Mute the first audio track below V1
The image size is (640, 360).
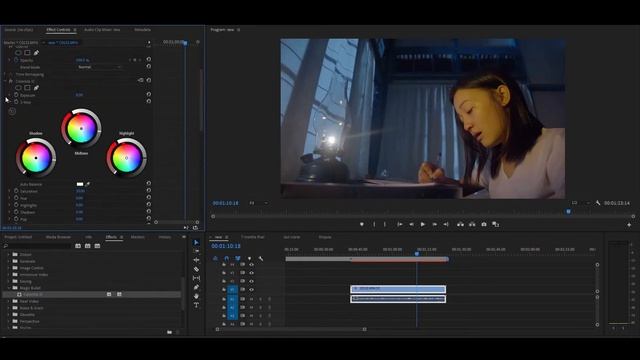pos(251,299)
